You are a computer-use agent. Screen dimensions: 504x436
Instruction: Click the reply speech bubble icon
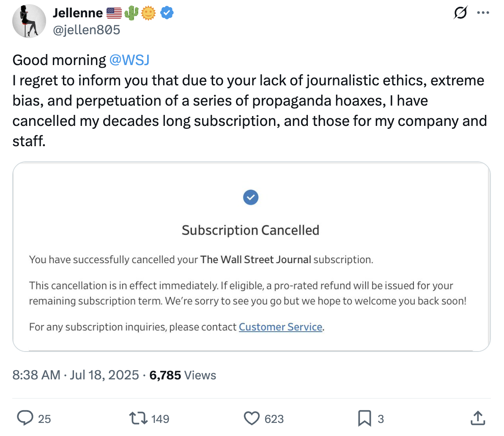[25, 418]
